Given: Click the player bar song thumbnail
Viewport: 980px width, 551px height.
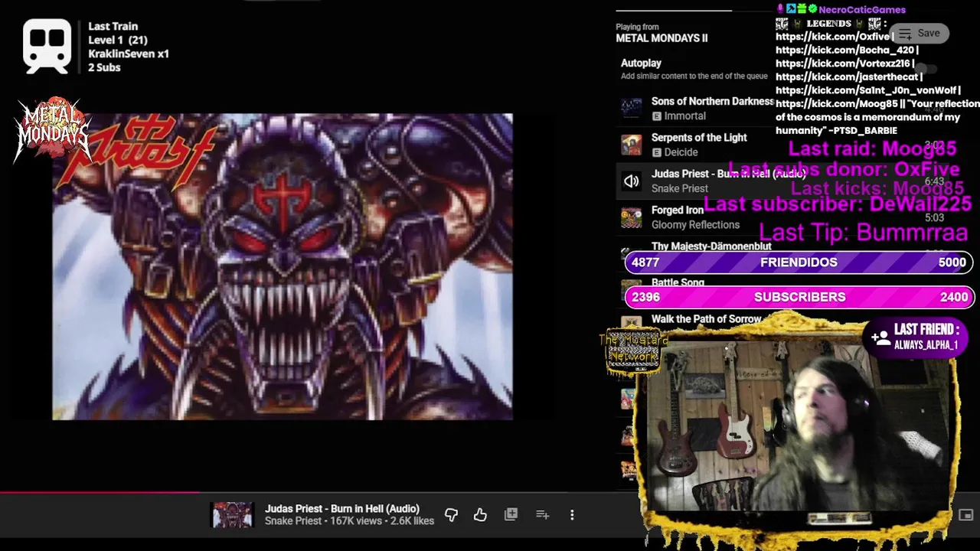Looking at the screenshot, I should pos(232,515).
